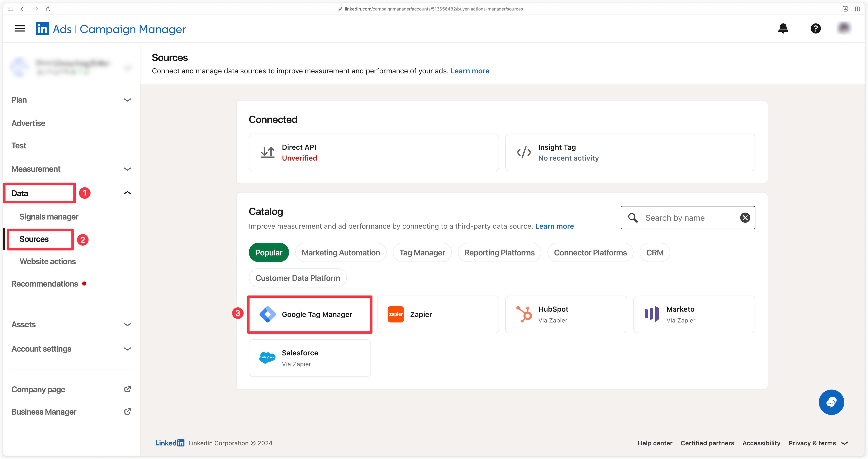Select the Tag Manager filter
This screenshot has width=868, height=459.
[422, 253]
